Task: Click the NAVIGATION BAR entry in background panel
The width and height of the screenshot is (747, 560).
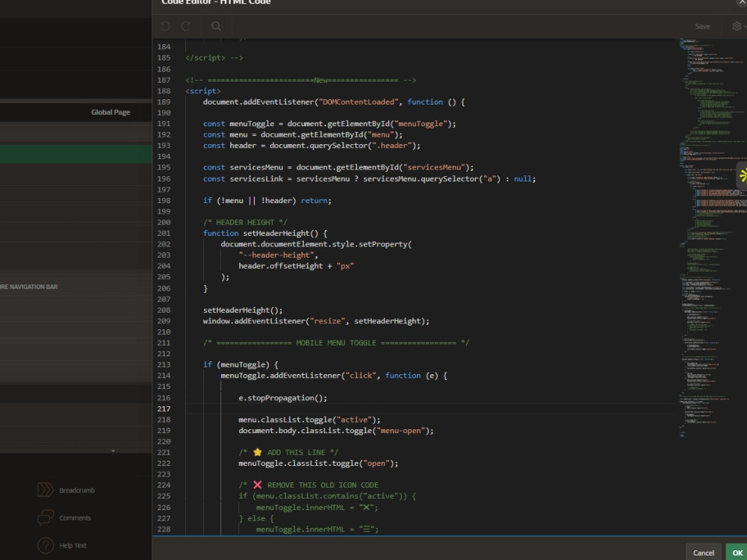Action: (28, 287)
